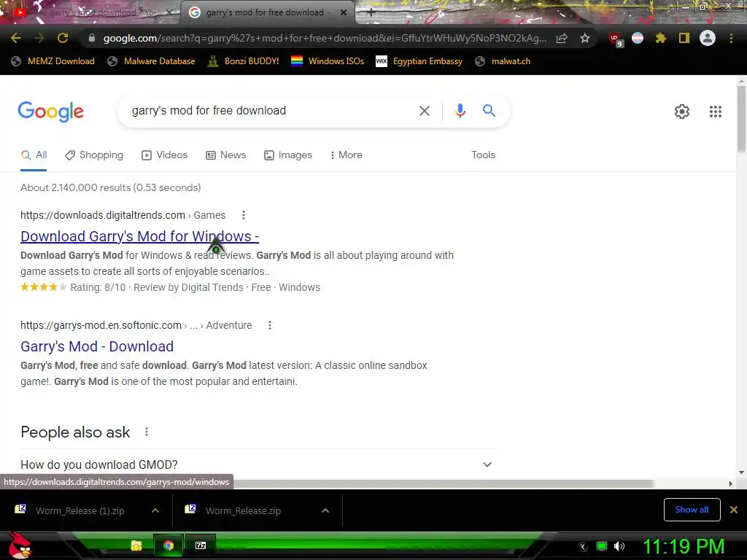Select the News results tab
This screenshot has height=560, width=747.
[226, 155]
